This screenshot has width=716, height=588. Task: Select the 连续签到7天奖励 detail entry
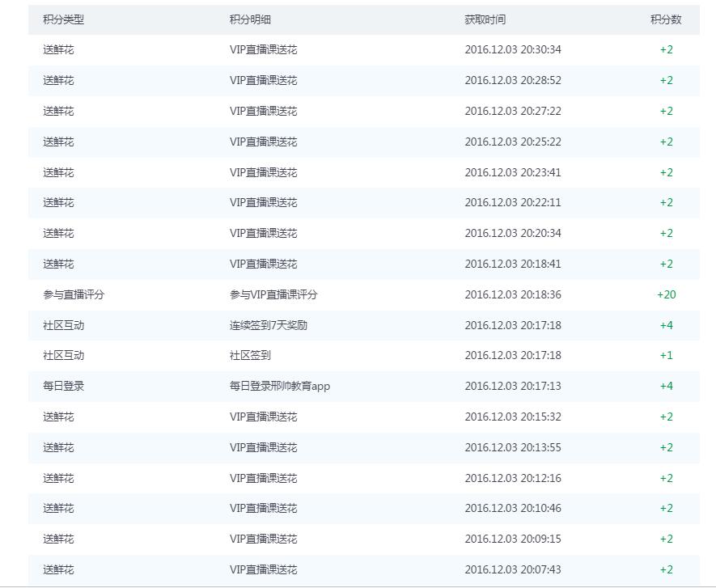tap(268, 325)
